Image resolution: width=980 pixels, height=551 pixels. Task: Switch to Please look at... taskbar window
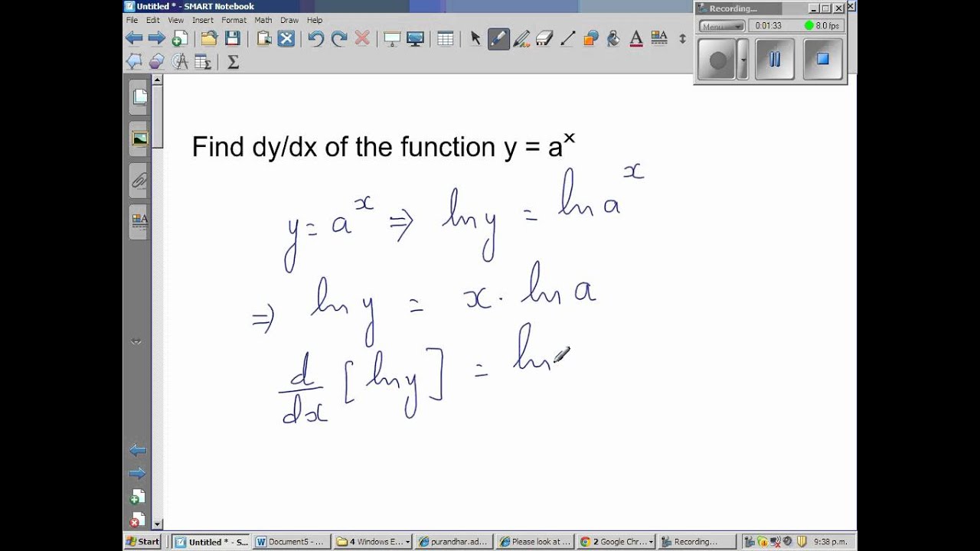535,542
